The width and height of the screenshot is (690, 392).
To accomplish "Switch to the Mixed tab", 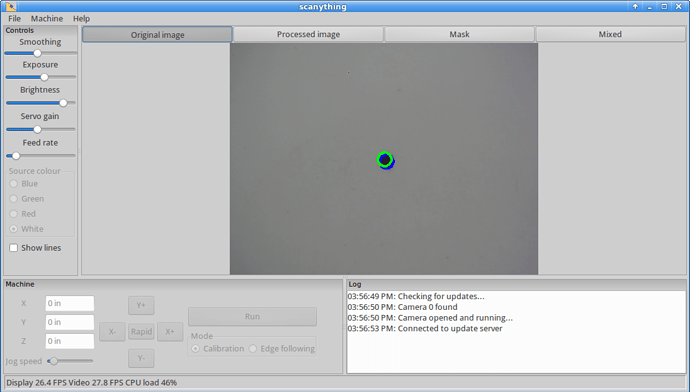I will (610, 34).
